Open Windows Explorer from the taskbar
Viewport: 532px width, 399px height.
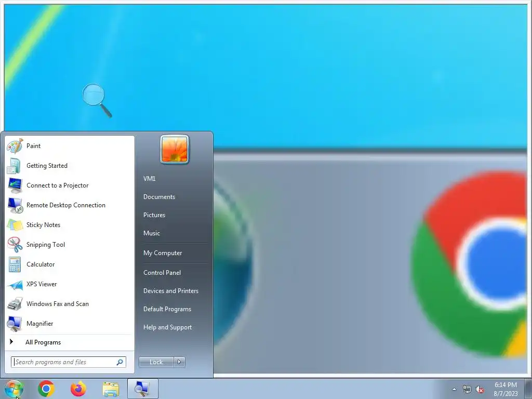click(x=111, y=389)
